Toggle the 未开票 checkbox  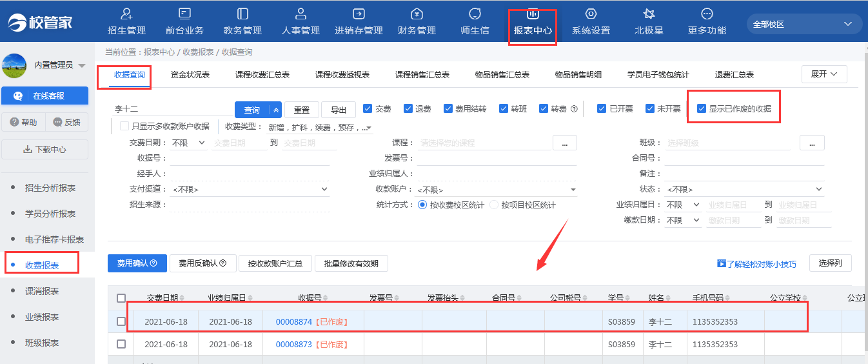[x=649, y=108]
